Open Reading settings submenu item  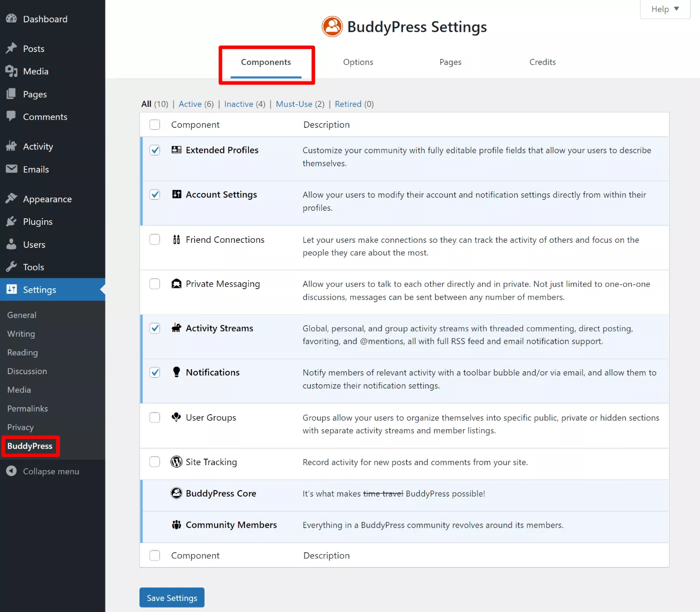[x=22, y=353]
